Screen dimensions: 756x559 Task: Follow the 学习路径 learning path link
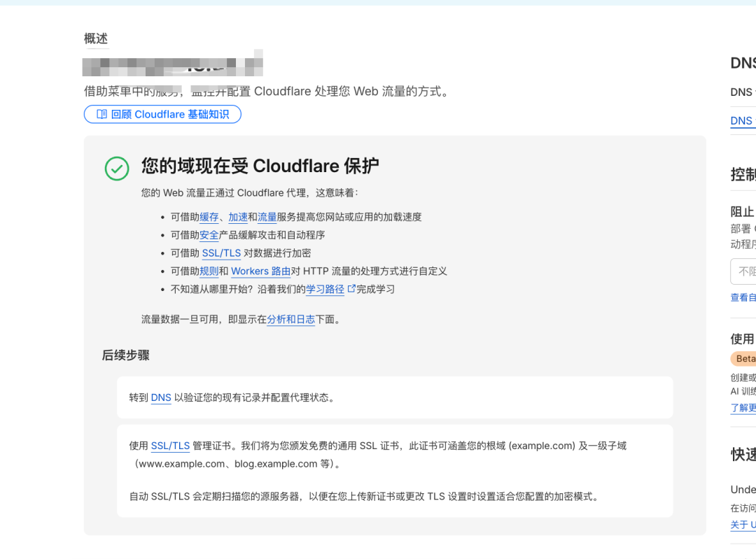[x=324, y=289]
